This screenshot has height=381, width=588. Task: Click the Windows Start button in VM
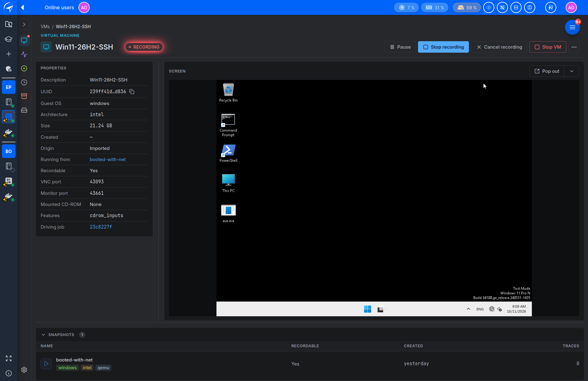(367, 309)
